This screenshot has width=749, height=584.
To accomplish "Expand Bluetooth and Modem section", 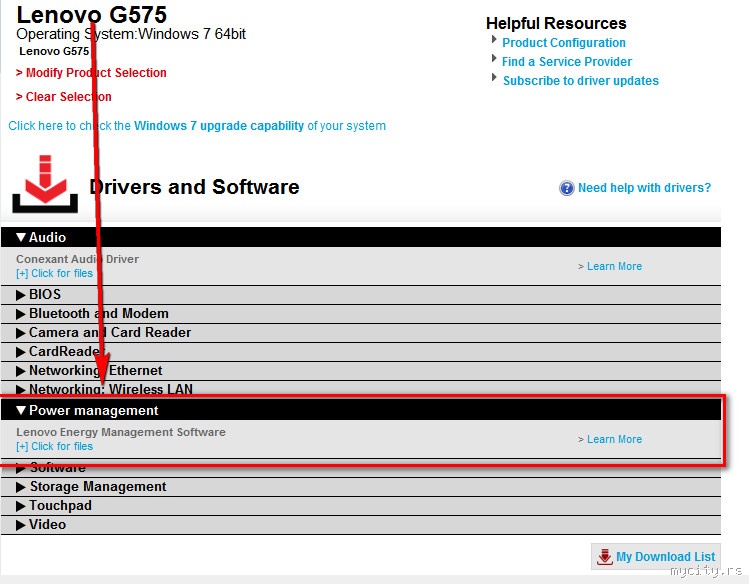I will click(361, 314).
